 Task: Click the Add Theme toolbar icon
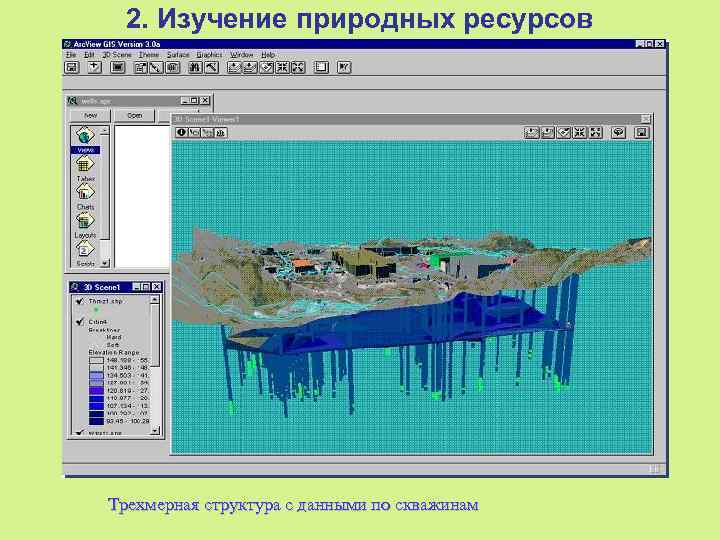[x=94, y=68]
